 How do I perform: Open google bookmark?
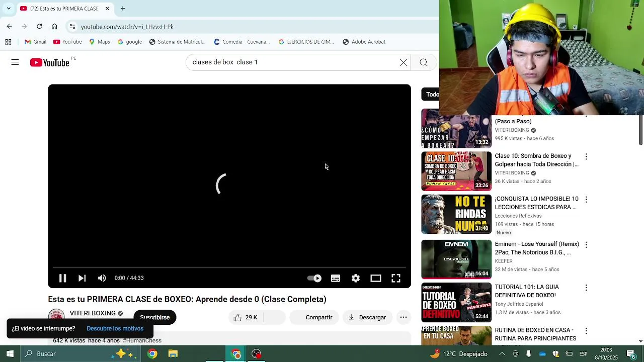coord(130,42)
